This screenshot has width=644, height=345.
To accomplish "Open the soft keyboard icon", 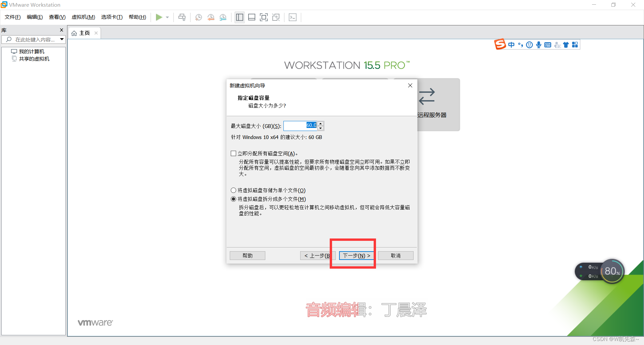I will 548,45.
